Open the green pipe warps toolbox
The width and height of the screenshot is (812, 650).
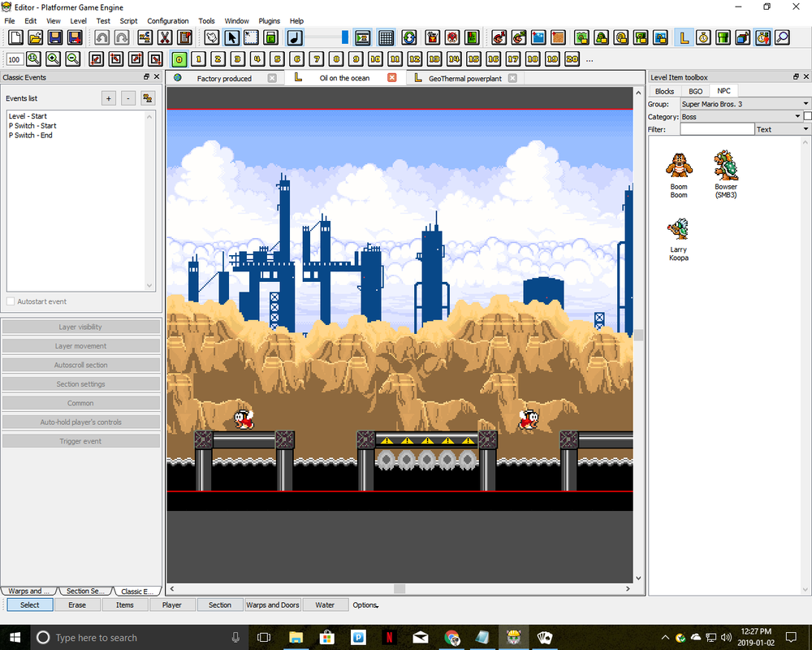pos(723,37)
